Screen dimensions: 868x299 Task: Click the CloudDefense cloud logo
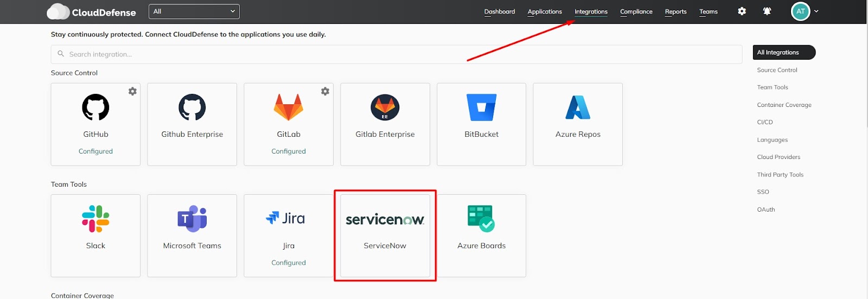click(x=58, y=11)
